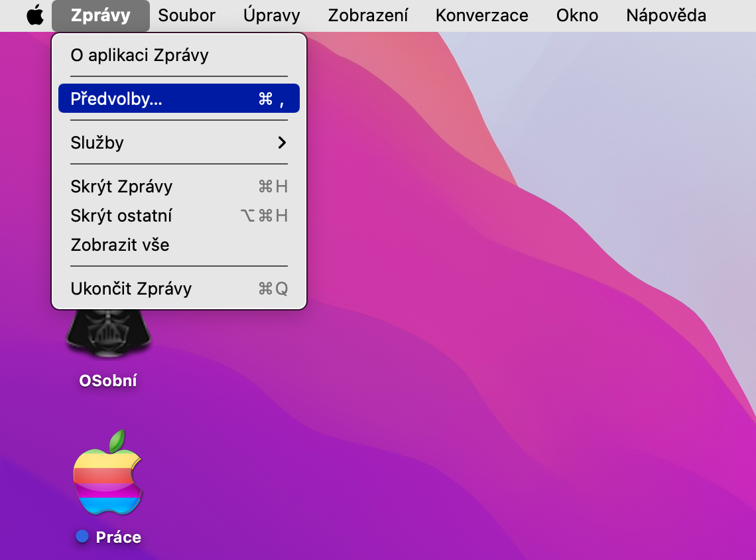
Task: Open the Soubor menu
Action: click(186, 15)
